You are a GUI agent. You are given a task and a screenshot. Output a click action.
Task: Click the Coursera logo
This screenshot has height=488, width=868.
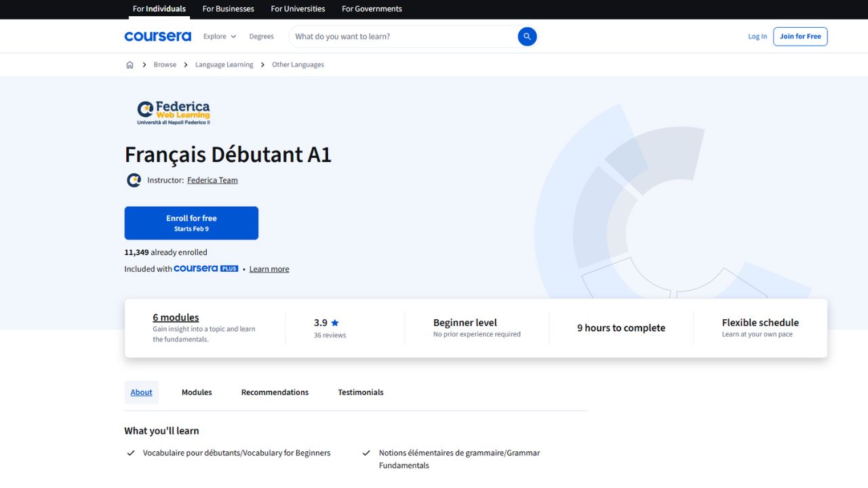pyautogui.click(x=157, y=36)
